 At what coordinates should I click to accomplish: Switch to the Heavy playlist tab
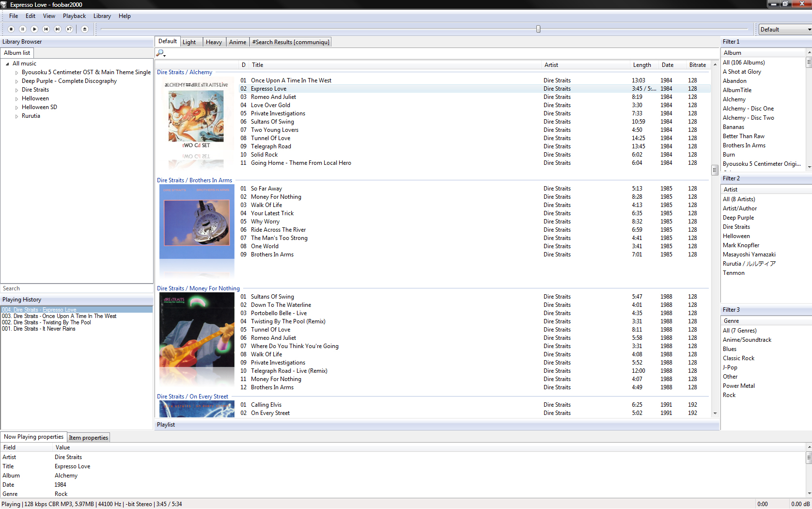point(214,42)
